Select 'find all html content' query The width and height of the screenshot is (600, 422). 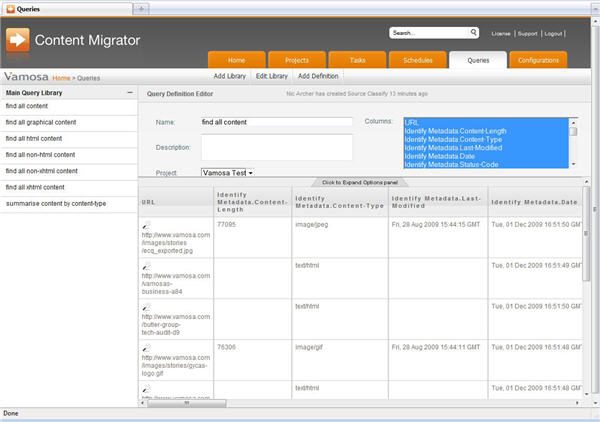pyautogui.click(x=68, y=138)
